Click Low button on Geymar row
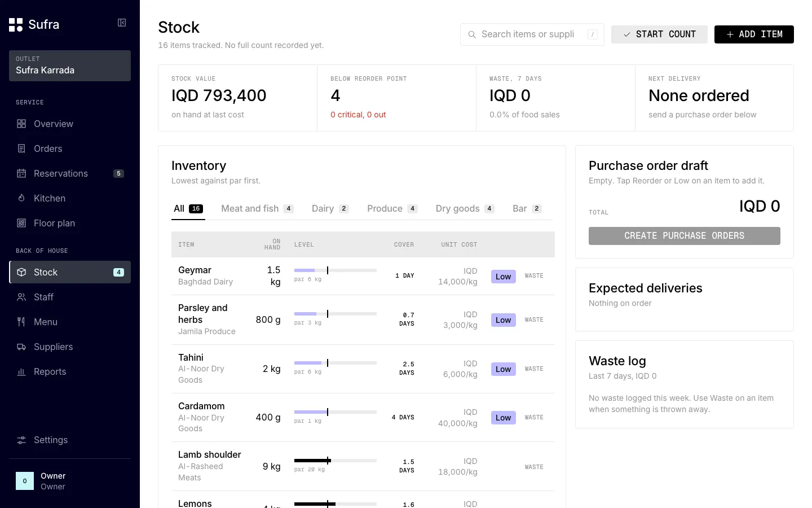 tap(504, 277)
